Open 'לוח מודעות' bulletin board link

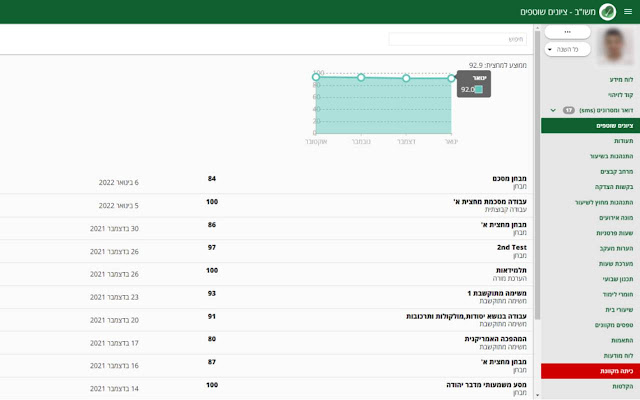coord(618,356)
